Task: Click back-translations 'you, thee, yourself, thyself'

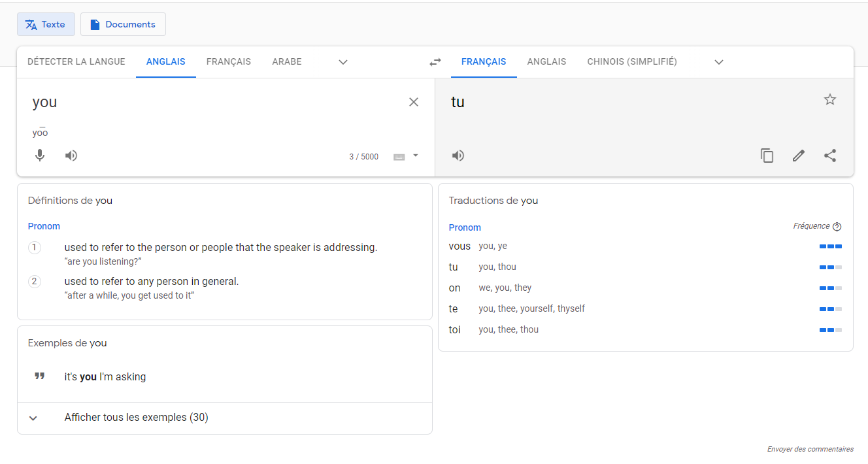Action: [x=532, y=309]
